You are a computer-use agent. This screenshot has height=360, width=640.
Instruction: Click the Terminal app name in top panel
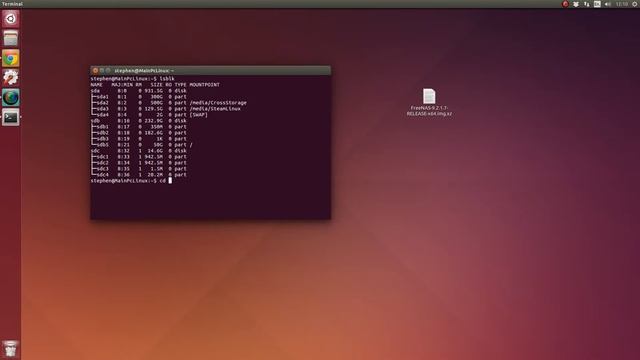coord(12,4)
